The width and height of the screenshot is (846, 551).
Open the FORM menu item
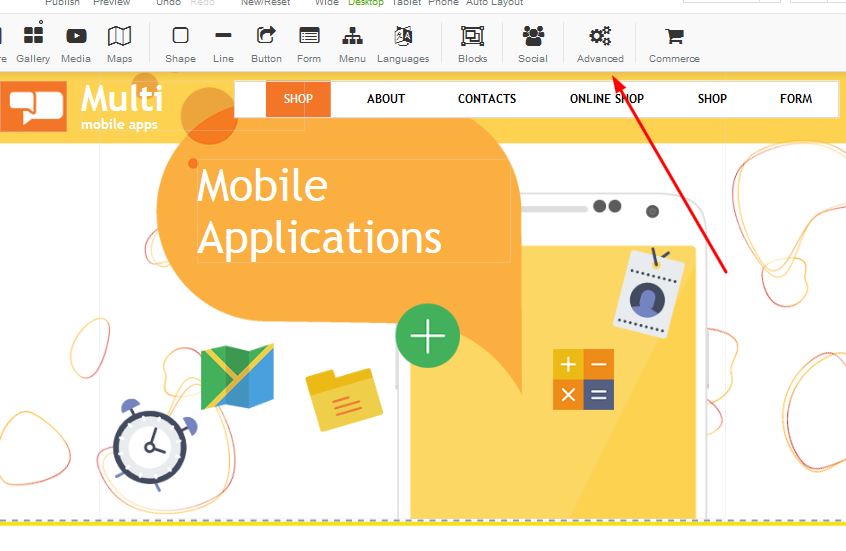pyautogui.click(x=796, y=99)
